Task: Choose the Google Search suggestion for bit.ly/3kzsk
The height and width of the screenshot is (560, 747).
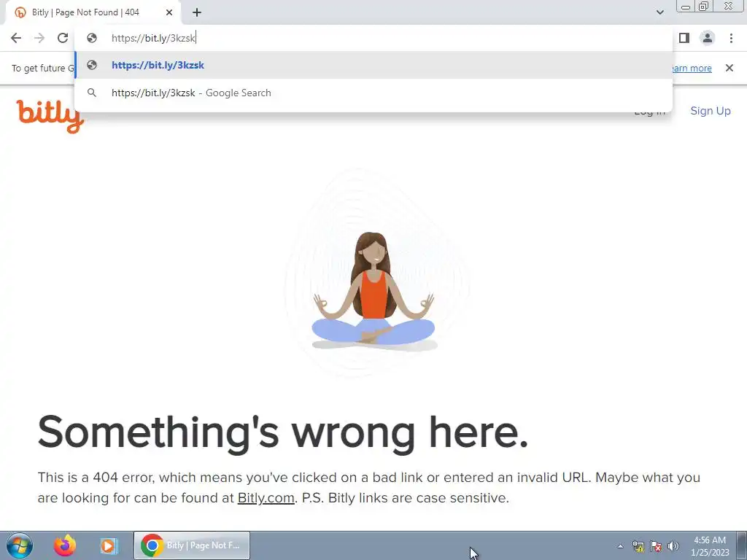Action: [x=373, y=93]
